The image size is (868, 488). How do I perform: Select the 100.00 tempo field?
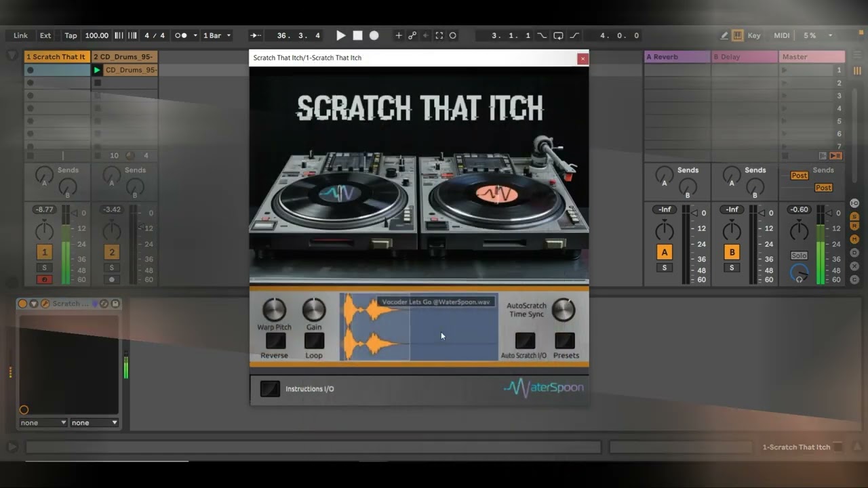[96, 35]
